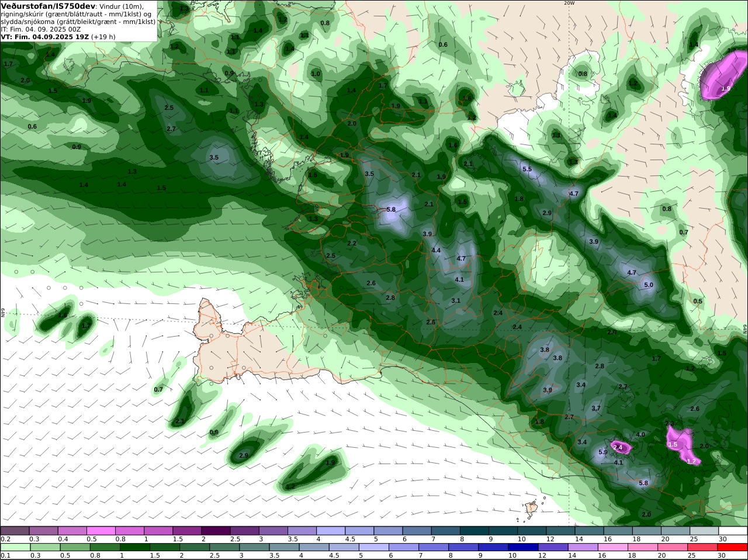
Task: Click the upper legend swatch labeled 10
Action: pos(532,531)
